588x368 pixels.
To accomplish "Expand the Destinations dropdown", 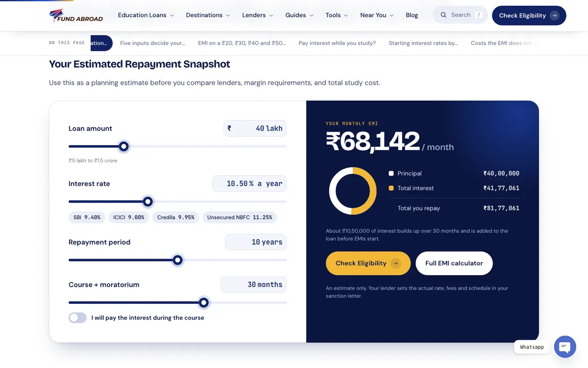I will 208,15.
